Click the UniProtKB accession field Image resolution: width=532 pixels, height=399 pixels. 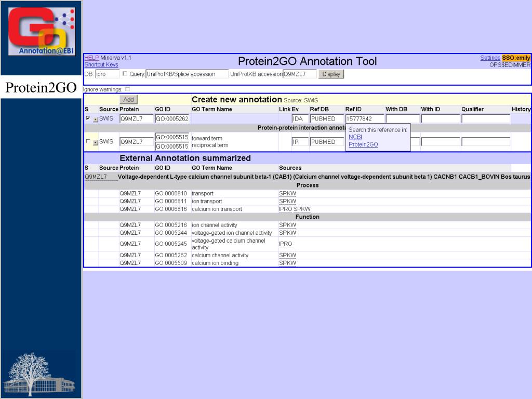click(300, 74)
